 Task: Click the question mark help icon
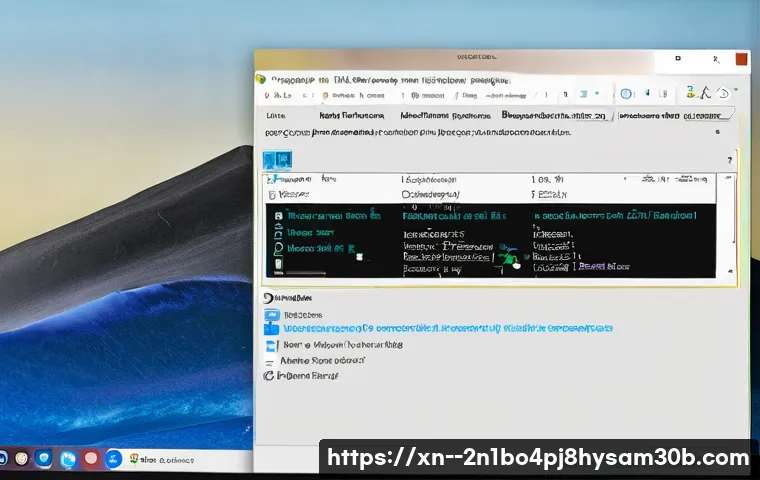[x=729, y=160]
